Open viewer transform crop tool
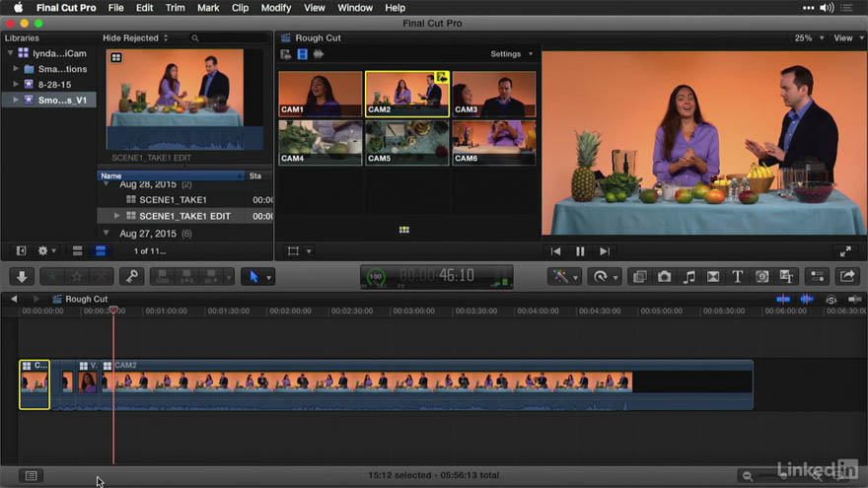Screen dimensions: 868x488 point(293,251)
